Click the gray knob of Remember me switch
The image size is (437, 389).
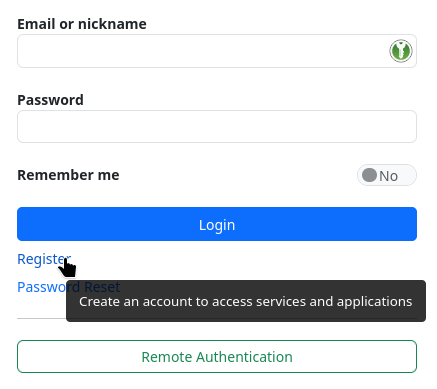tap(369, 175)
